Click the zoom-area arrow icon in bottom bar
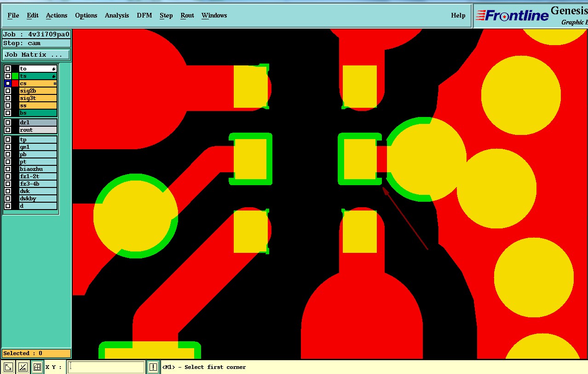This screenshot has height=374, width=588. pos(8,367)
